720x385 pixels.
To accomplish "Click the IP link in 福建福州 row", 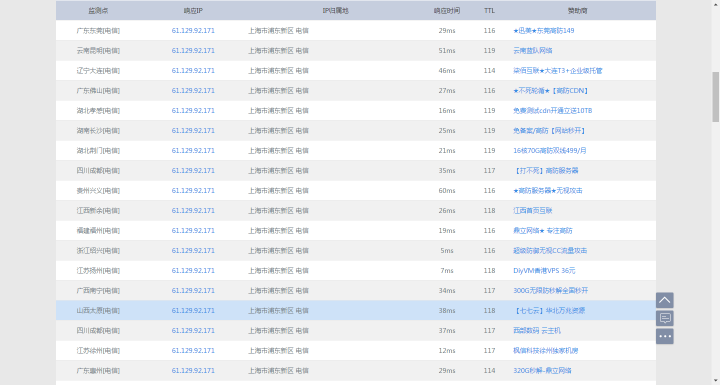I will pos(193,231).
